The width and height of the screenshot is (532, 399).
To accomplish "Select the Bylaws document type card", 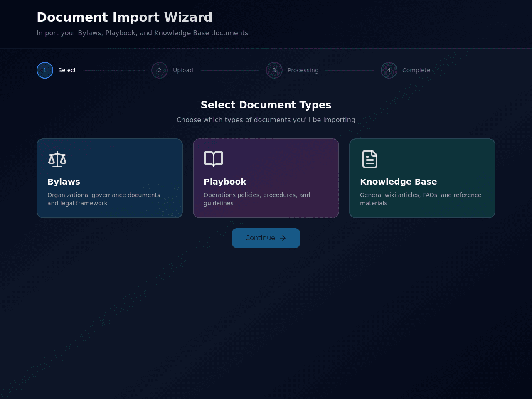I will [110, 178].
